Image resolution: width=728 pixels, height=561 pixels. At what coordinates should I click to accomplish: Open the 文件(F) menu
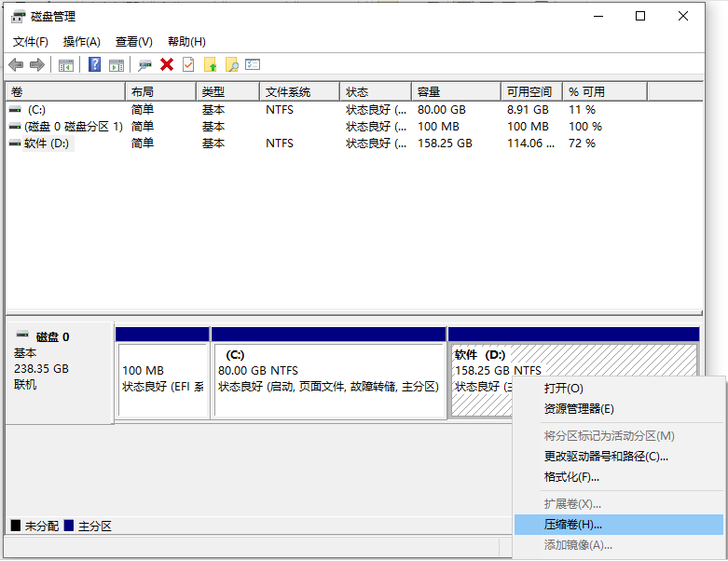[30, 42]
